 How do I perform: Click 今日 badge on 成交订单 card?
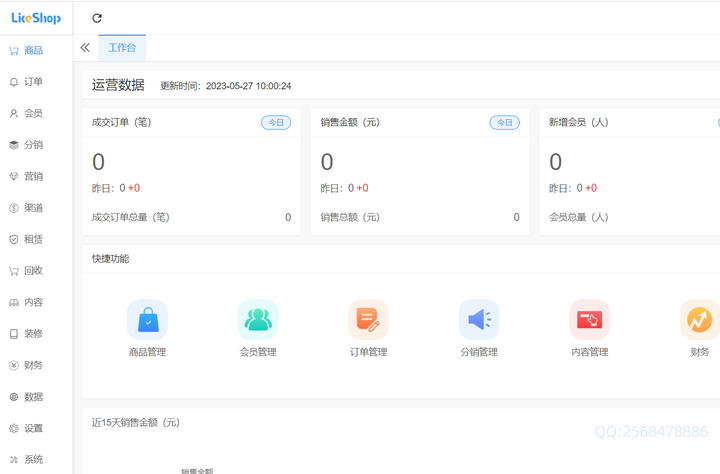(276, 123)
